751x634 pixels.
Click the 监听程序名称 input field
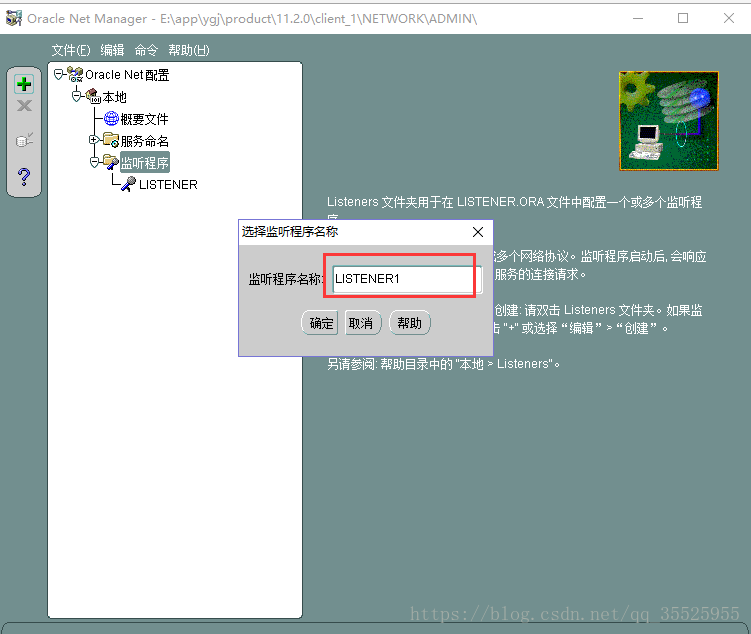point(407,279)
